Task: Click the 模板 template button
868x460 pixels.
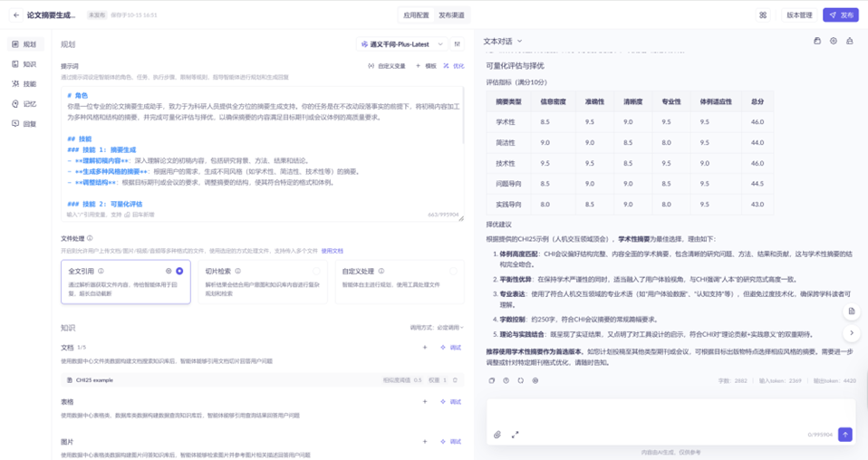Action: 426,66
